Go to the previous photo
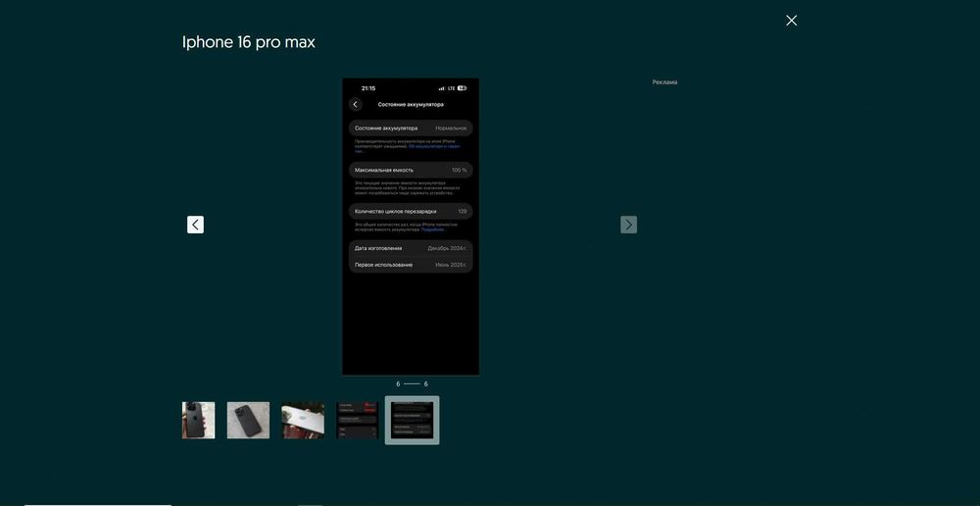This screenshot has width=980, height=506. [196, 225]
